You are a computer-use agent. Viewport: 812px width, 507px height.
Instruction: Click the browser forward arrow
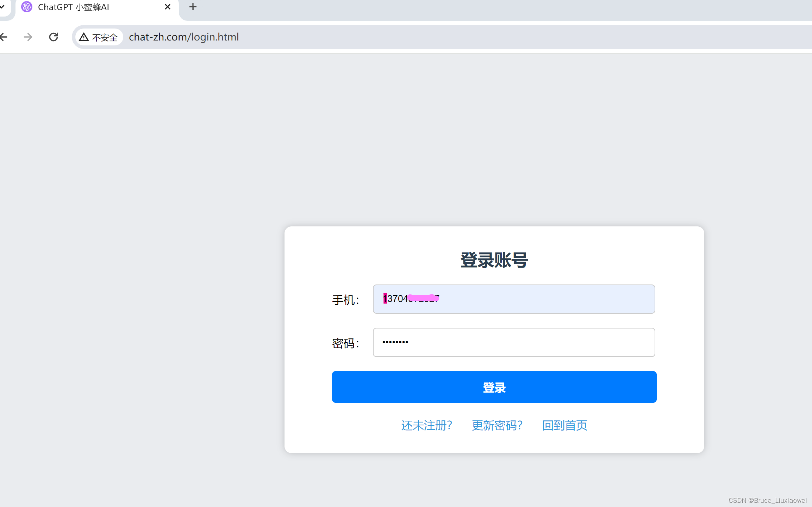click(x=28, y=37)
